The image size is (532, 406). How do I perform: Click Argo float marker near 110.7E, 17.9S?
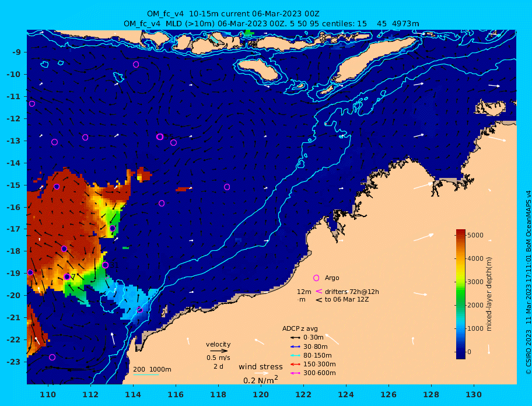64,249
